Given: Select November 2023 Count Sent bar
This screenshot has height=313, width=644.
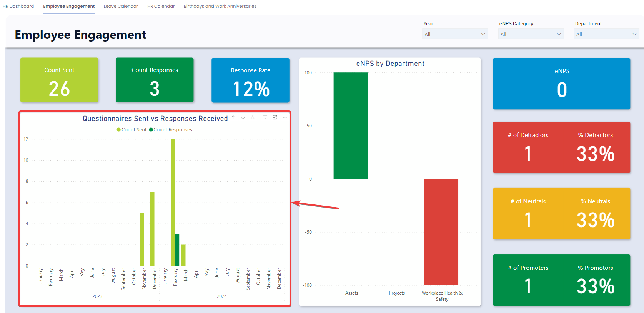Looking at the screenshot, I should 142,239.
